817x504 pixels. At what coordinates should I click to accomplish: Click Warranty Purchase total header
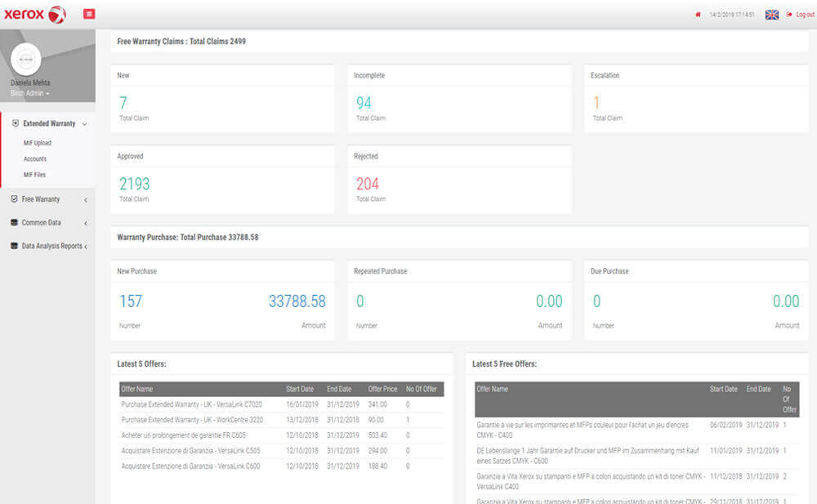click(x=188, y=237)
